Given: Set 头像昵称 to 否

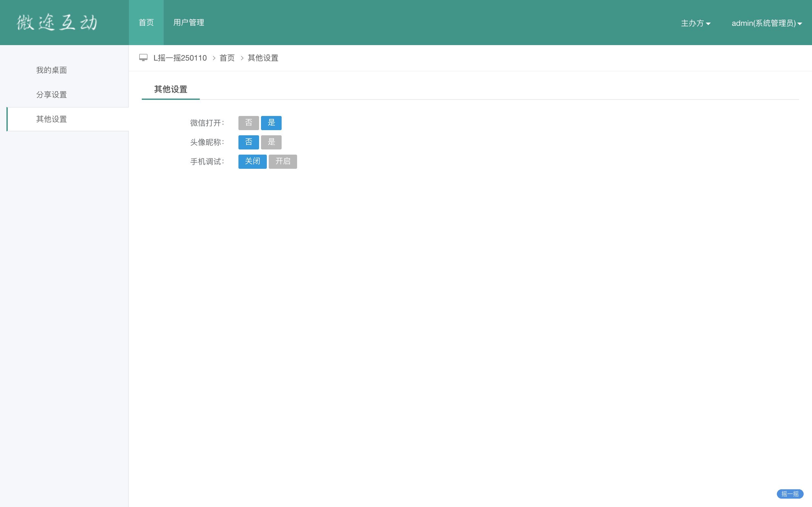Looking at the screenshot, I should click(248, 142).
